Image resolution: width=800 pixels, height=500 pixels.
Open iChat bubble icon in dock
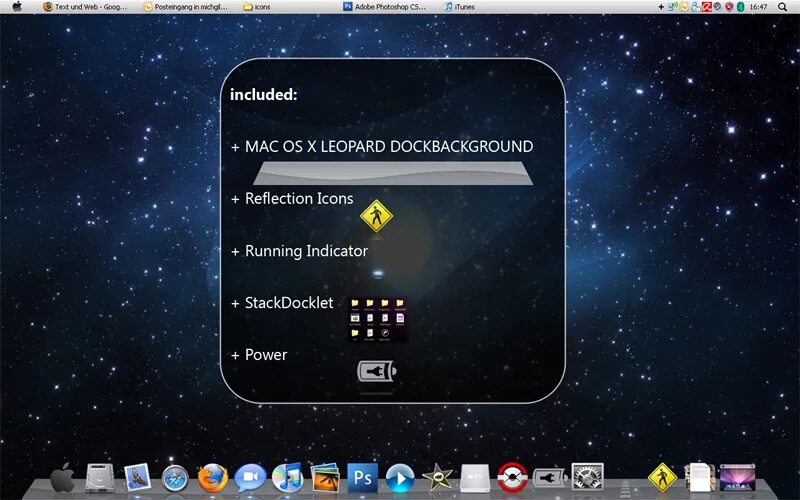point(250,478)
